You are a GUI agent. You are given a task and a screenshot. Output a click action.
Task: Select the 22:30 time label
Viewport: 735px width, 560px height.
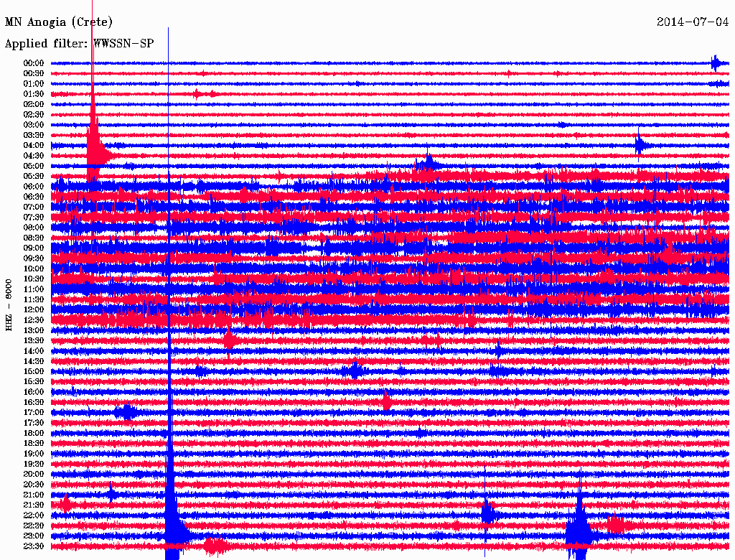(x=34, y=526)
